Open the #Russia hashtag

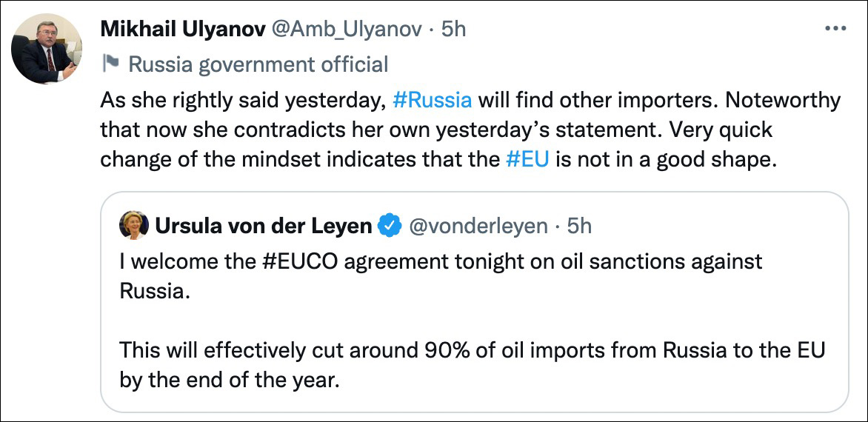point(432,100)
